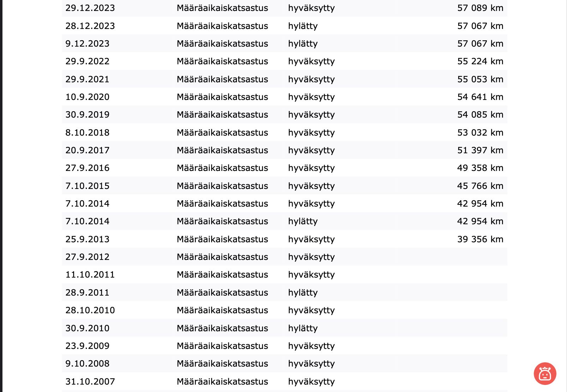Viewport: 567px width, 392px height.
Task: Click Määräaikaiskatsastus in the 20.9.2017 row
Action: [222, 150]
